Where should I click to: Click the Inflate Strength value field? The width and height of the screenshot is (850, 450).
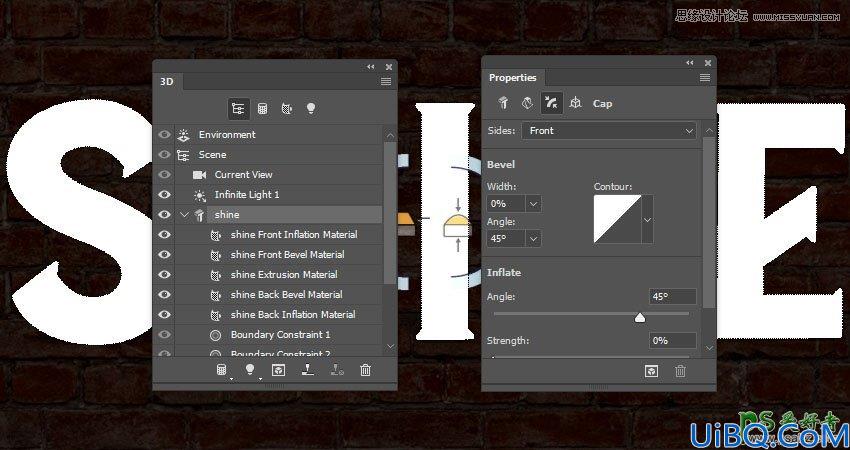coord(673,340)
